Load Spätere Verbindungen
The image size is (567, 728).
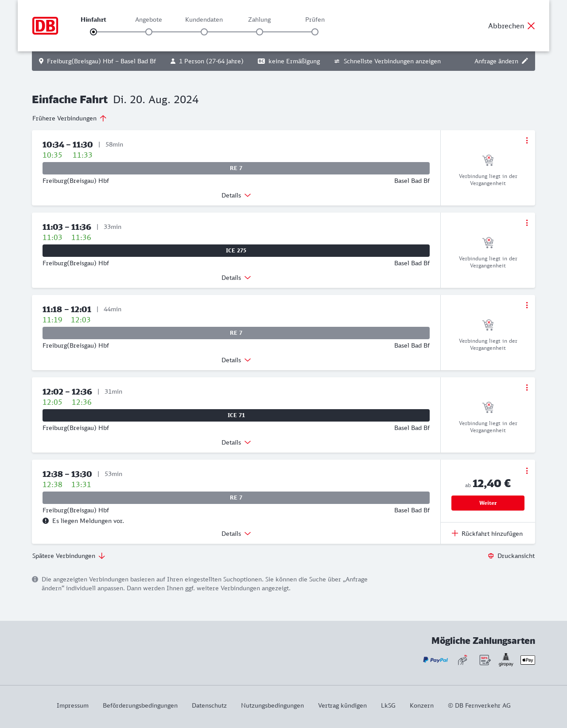point(68,556)
